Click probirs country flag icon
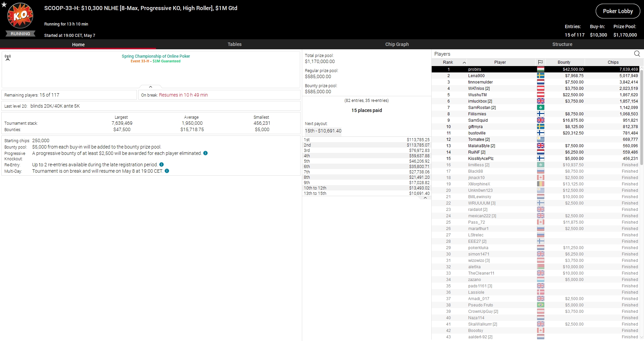Image resolution: width=644 pixels, height=341 pixels. point(540,69)
